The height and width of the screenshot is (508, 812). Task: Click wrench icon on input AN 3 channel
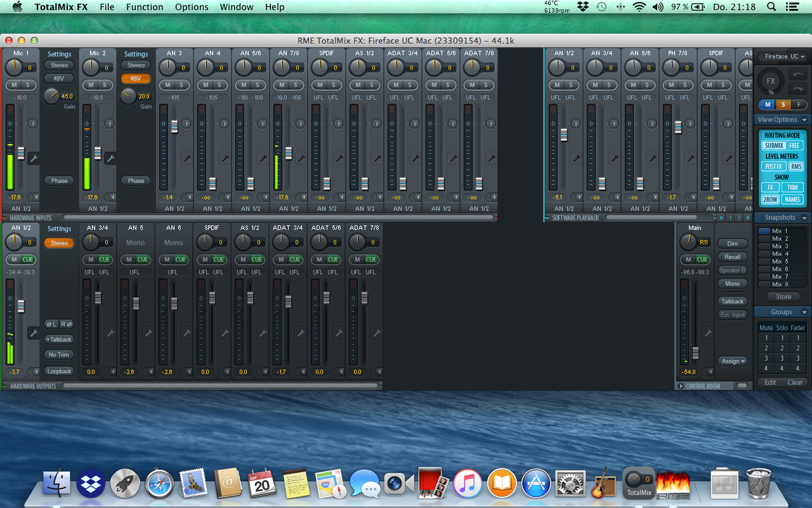[187, 158]
